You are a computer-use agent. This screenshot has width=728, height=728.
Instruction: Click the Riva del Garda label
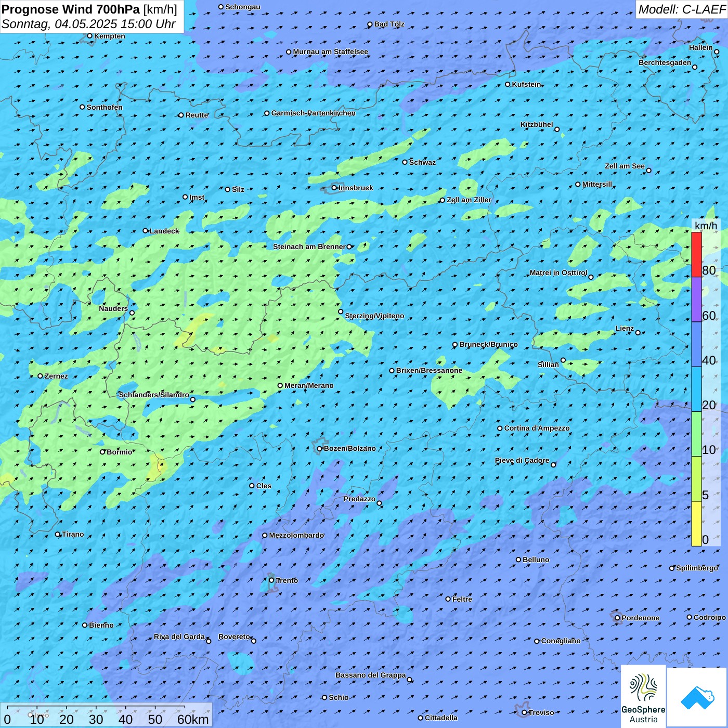179,636
